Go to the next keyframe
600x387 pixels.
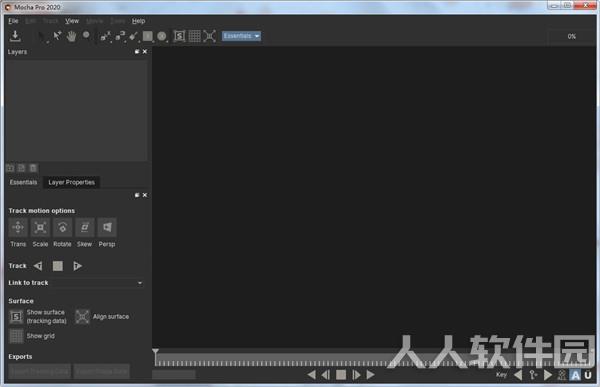548,375
